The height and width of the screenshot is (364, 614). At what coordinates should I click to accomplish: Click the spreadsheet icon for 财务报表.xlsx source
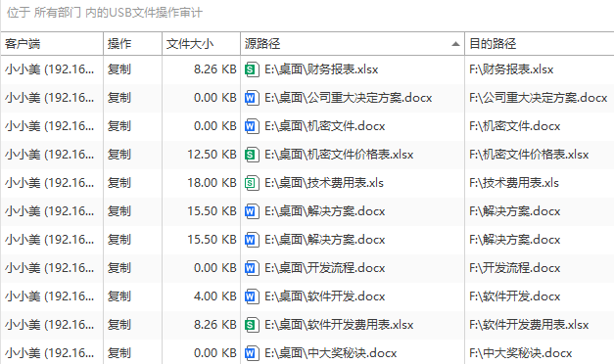pyautogui.click(x=252, y=69)
